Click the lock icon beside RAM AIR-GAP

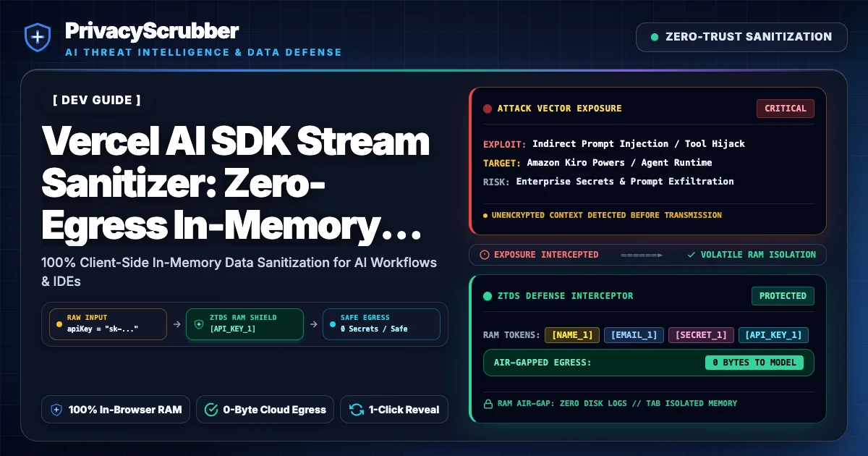coord(487,403)
